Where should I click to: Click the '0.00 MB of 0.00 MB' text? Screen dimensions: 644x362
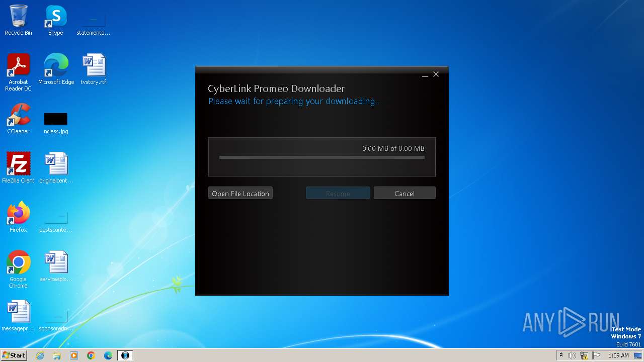393,148
